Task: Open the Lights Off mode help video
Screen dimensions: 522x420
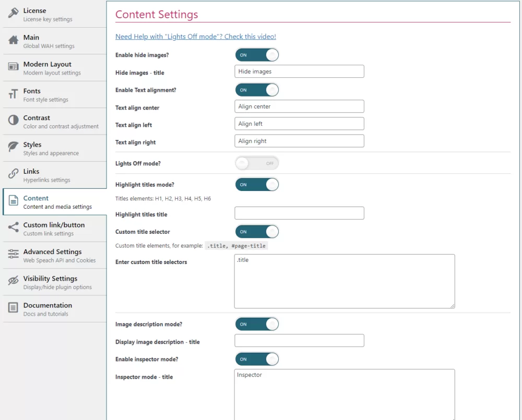Action: point(196,37)
